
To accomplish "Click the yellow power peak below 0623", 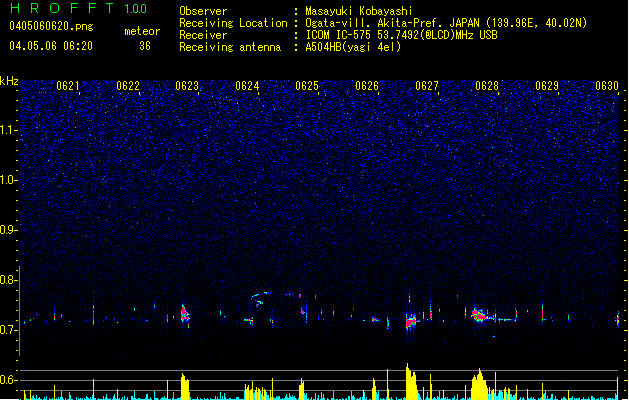I will tap(185, 386).
